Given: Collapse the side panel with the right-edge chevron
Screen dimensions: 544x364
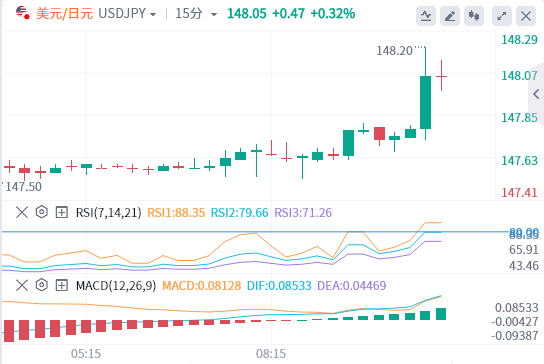Looking at the screenshot, I should (536, 94).
